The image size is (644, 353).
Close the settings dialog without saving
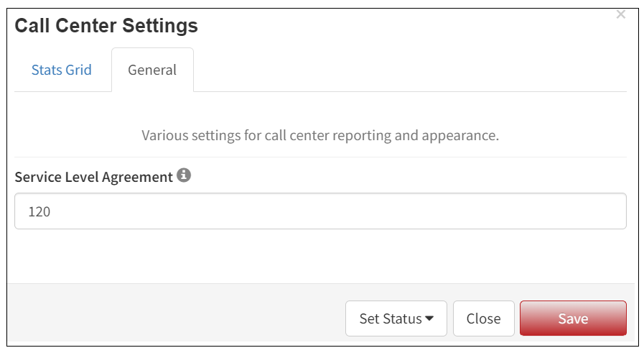point(483,318)
